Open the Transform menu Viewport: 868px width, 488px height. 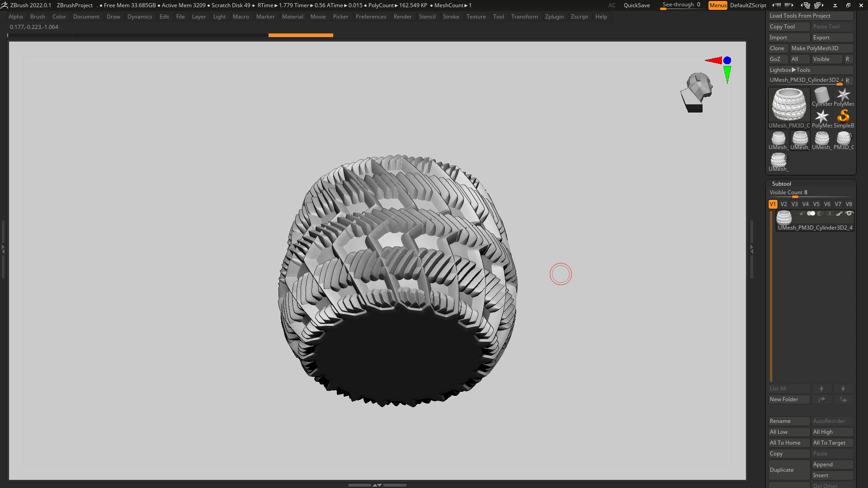524,17
